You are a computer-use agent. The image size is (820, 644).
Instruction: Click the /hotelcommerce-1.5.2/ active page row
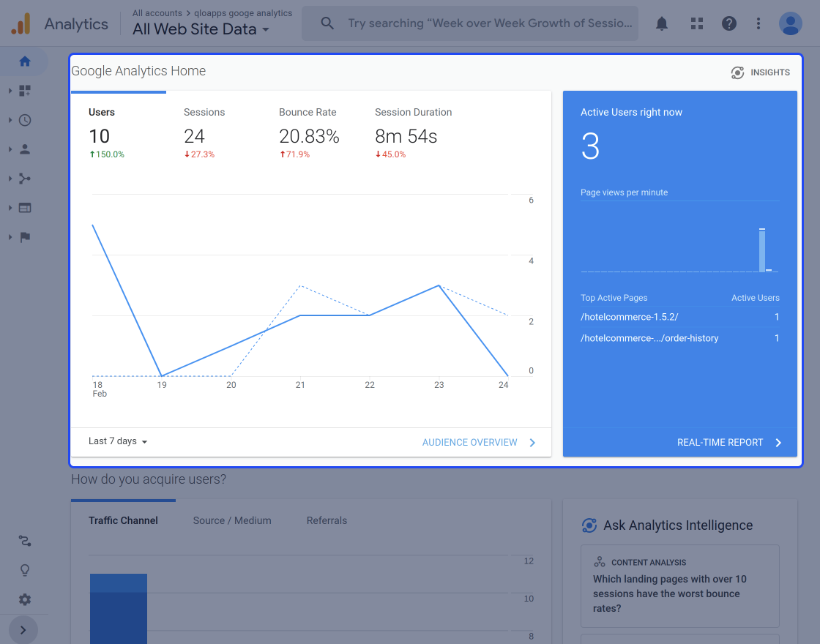coord(680,318)
